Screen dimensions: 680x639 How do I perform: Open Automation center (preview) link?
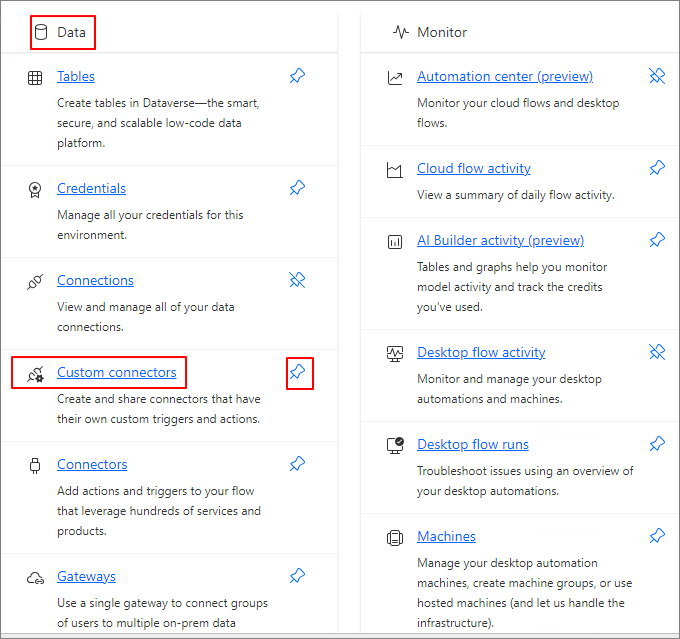pos(505,76)
